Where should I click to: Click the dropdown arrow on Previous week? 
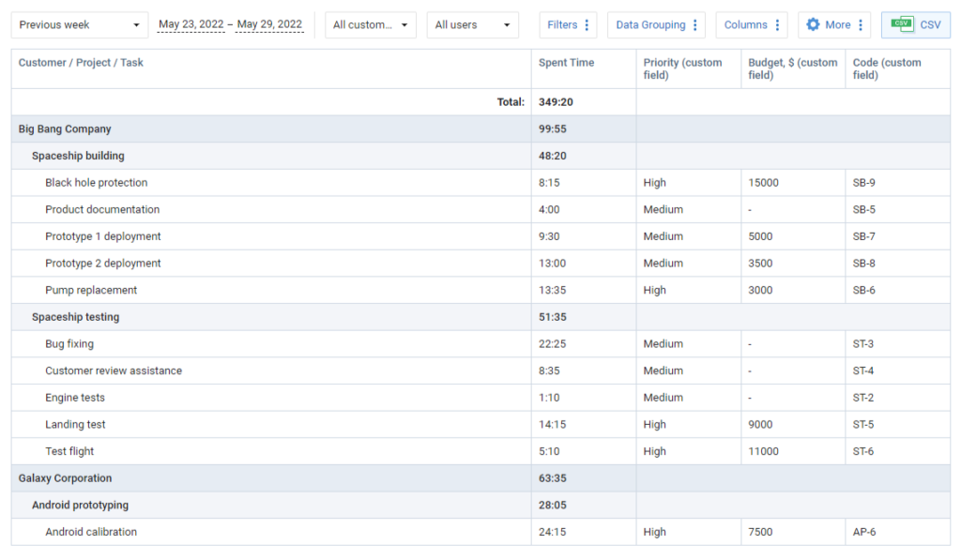[x=135, y=24]
